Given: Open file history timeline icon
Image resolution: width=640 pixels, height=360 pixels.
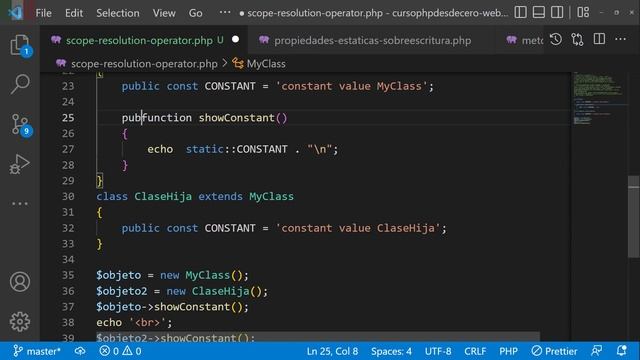Looking at the screenshot, I should [556, 40].
